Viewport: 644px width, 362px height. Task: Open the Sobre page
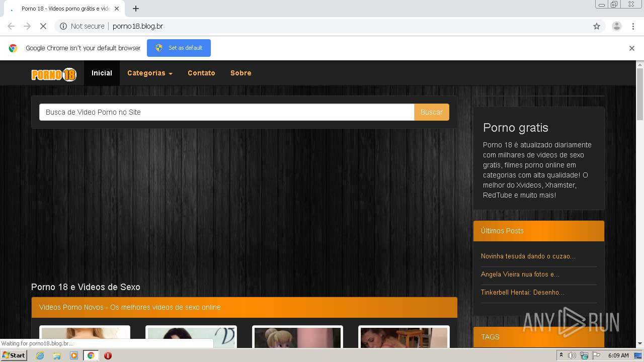tap(241, 73)
